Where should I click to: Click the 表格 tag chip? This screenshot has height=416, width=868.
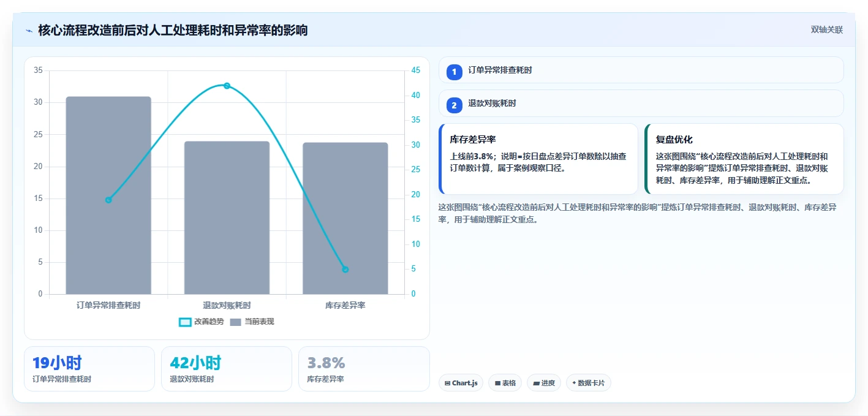coord(505,383)
